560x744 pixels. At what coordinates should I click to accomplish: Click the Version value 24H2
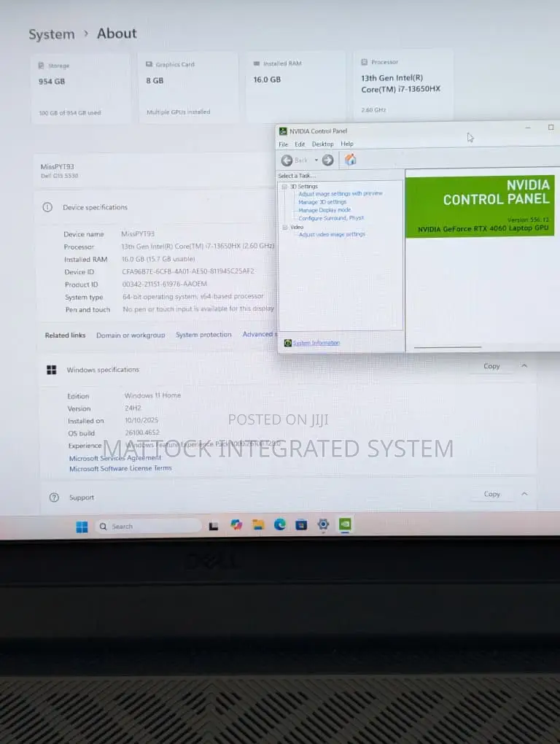coord(133,408)
